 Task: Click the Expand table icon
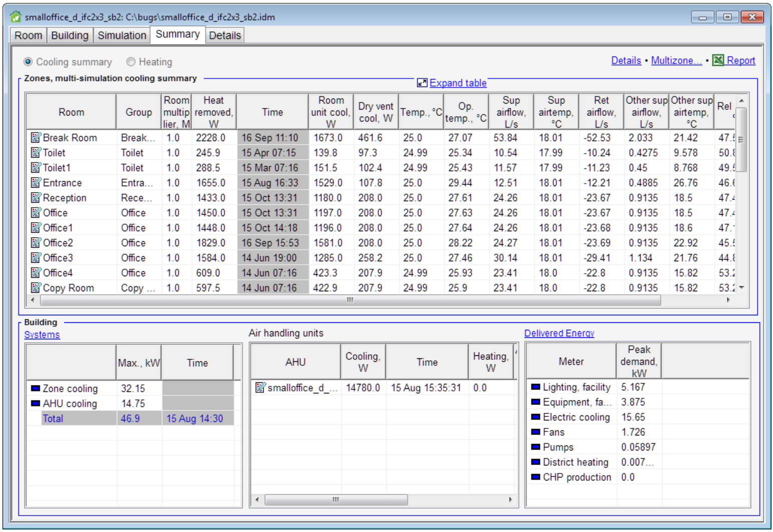422,83
